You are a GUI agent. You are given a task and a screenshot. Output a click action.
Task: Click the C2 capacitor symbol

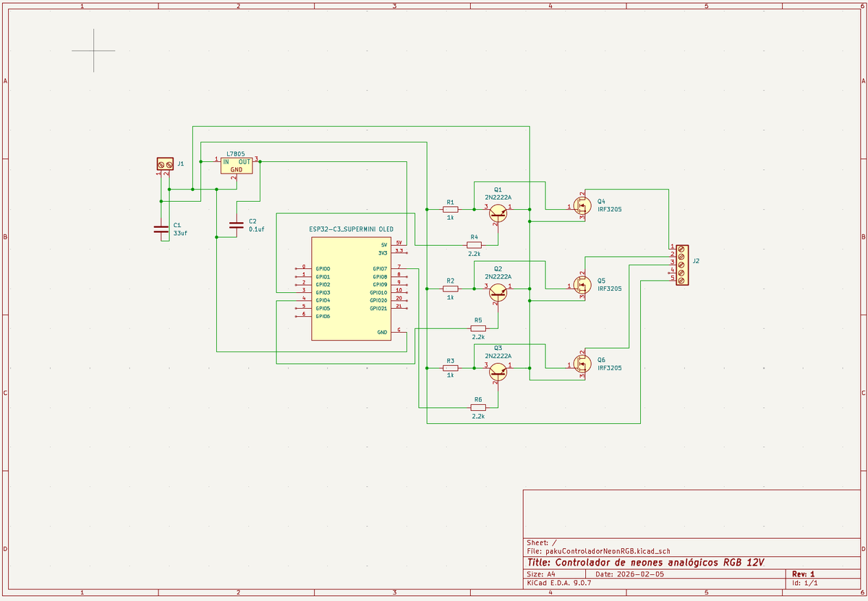tap(236, 225)
